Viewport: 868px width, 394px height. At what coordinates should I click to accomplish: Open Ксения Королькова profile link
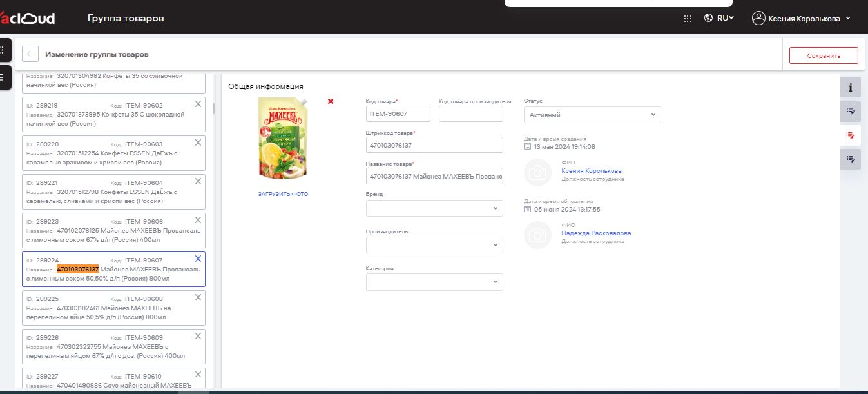point(592,171)
